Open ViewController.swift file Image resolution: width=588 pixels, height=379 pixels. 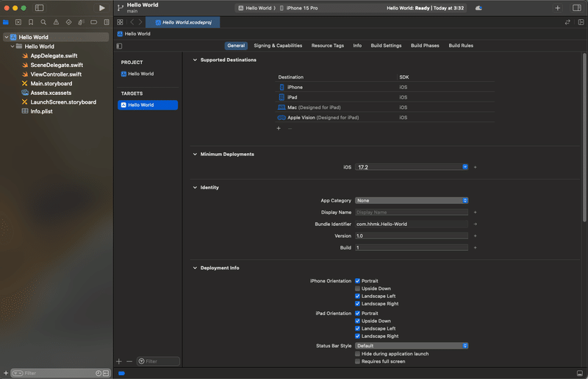[56, 74]
